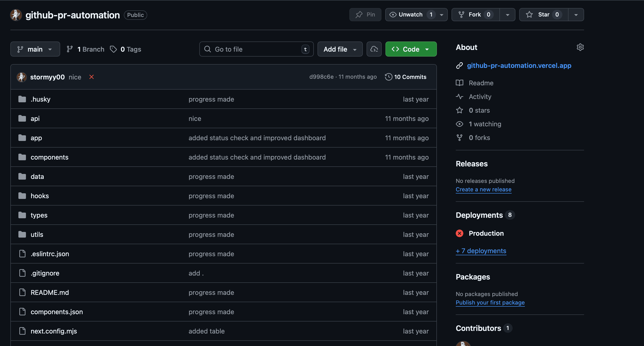
Task: Open the app folder
Action: coord(36,138)
